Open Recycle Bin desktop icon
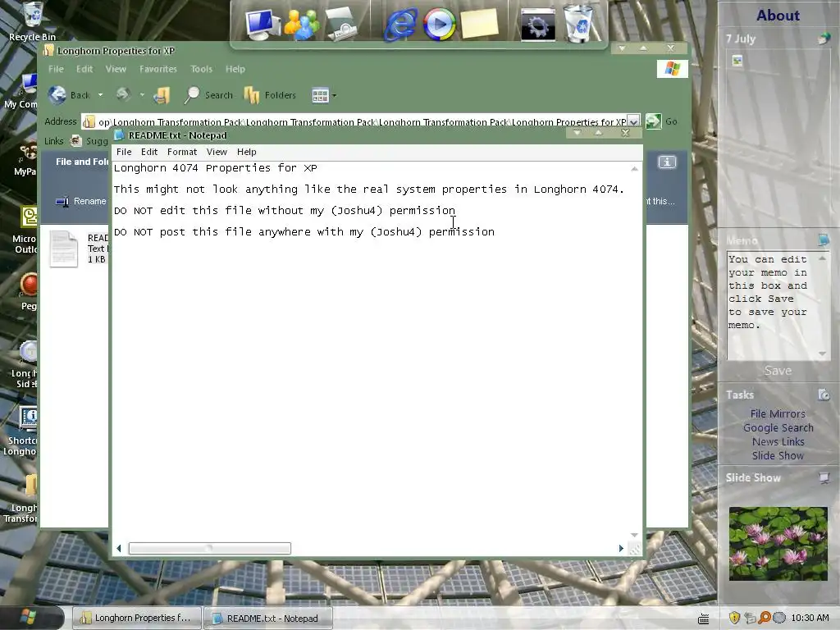Viewport: 840px width, 630px height. pyautogui.click(x=32, y=21)
